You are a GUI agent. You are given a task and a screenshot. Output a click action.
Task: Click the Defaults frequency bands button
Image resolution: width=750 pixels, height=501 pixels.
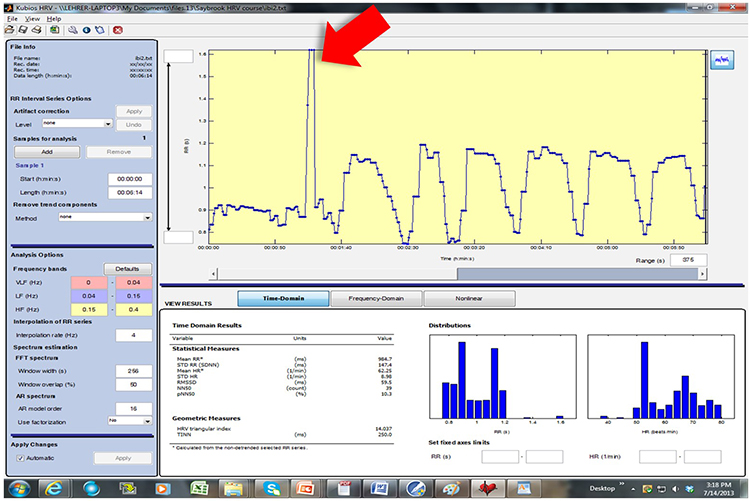click(127, 268)
